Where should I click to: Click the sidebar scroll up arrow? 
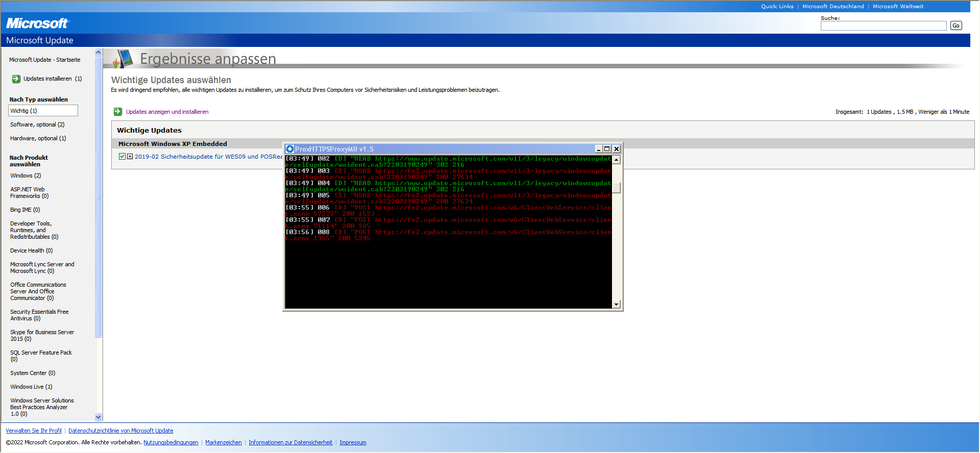pos(98,53)
